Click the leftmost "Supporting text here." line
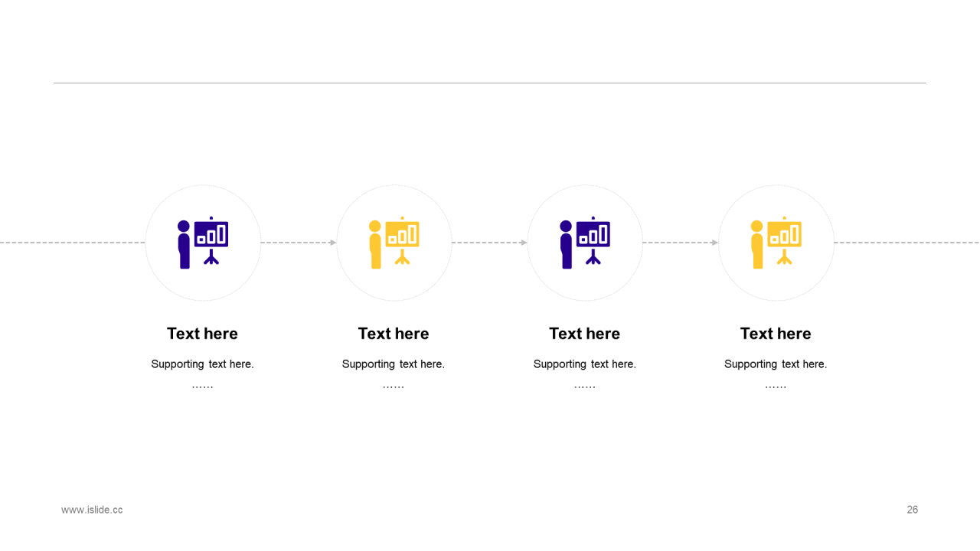 coord(202,364)
